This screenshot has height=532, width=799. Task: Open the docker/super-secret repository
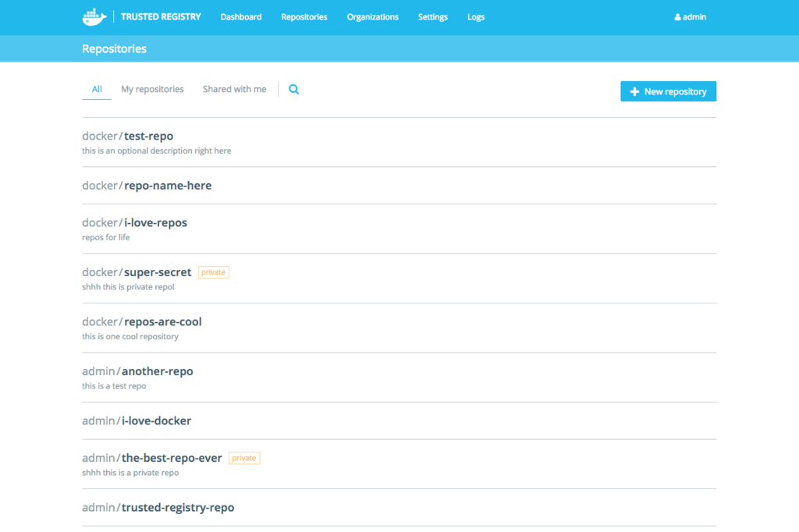click(x=137, y=272)
